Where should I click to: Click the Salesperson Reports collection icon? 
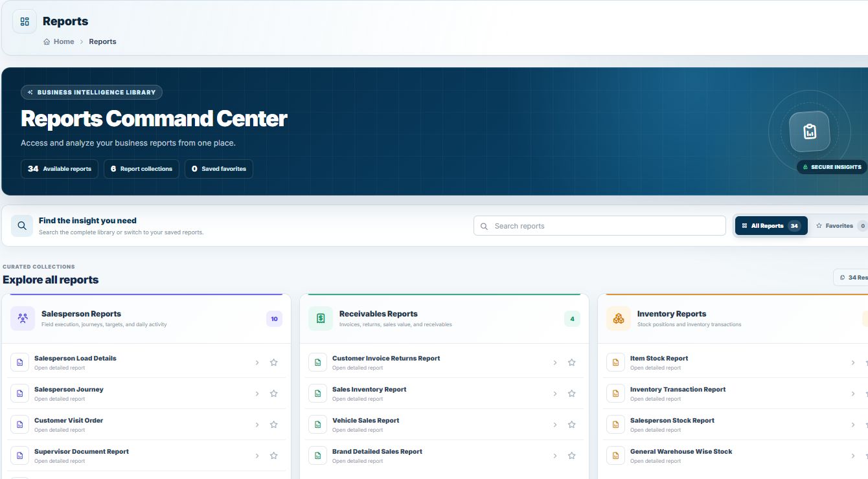tap(23, 318)
